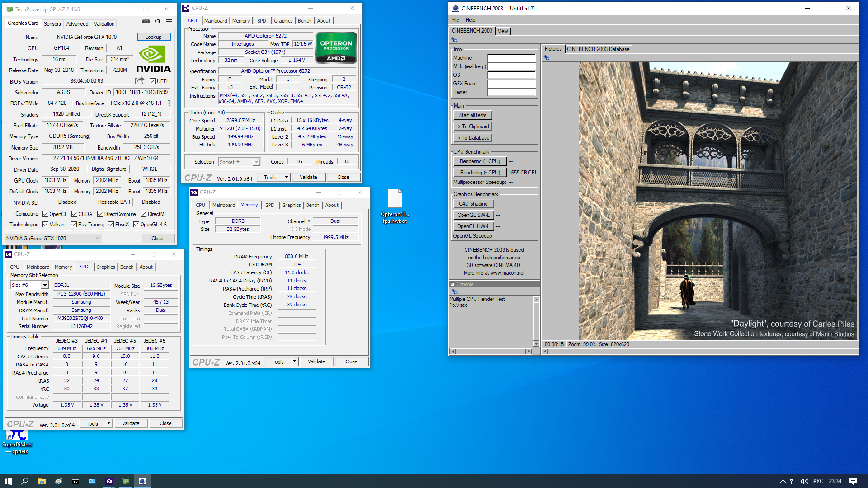Click network icon in system tray

pos(793,481)
